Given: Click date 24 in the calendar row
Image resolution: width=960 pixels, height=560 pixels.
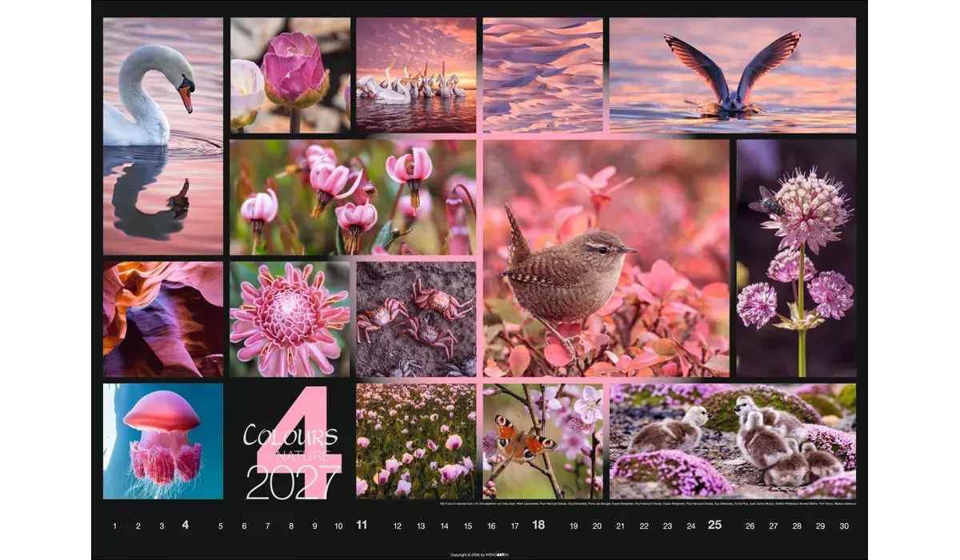Looking at the screenshot, I should (690, 526).
